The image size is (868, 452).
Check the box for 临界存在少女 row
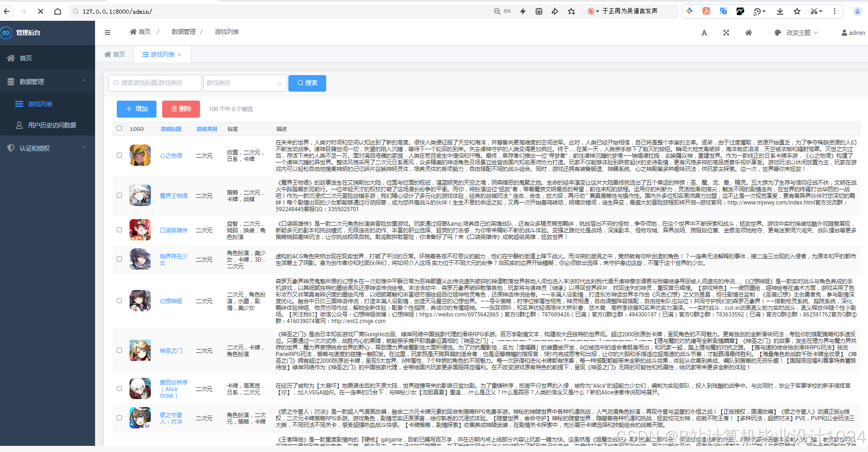click(119, 259)
